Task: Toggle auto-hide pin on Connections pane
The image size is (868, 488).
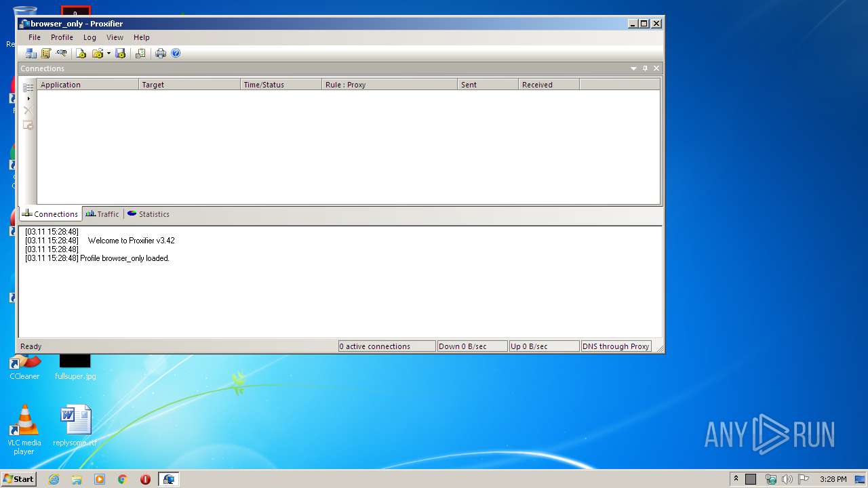Action: (x=645, y=68)
